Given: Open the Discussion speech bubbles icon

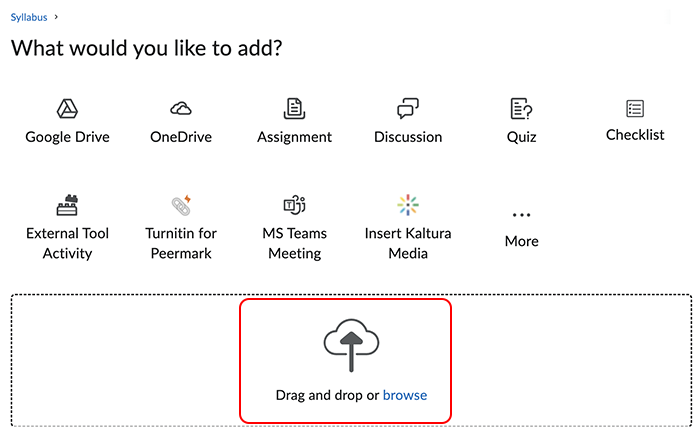Looking at the screenshot, I should pyautogui.click(x=407, y=108).
